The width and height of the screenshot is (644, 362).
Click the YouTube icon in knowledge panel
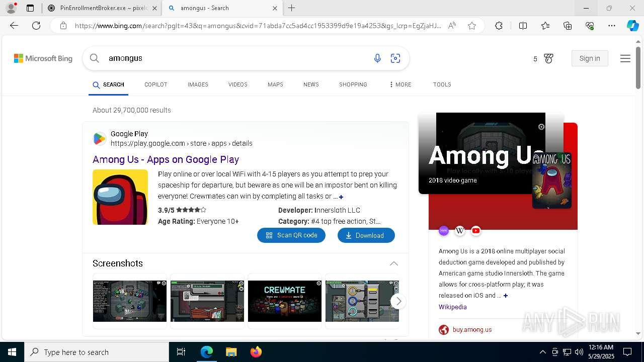click(476, 231)
